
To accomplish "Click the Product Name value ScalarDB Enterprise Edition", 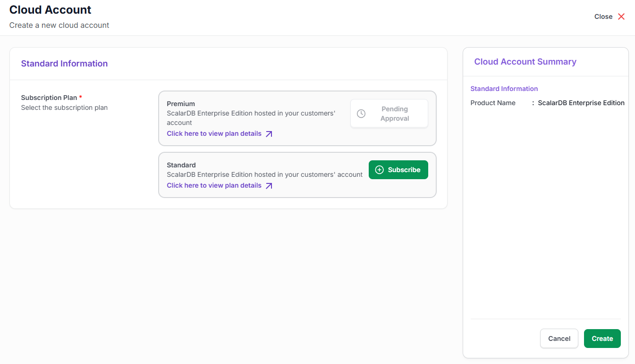I will 581,102.
